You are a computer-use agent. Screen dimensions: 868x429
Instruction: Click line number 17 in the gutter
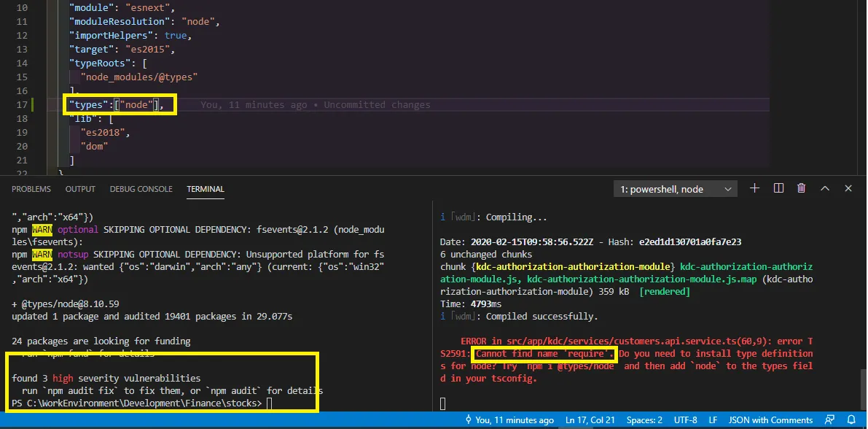click(x=22, y=105)
